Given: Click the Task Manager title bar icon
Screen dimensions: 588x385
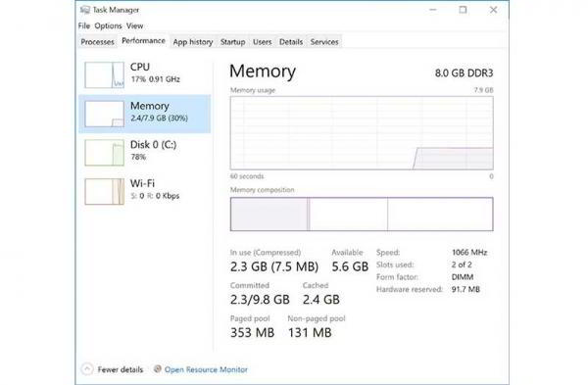Looking at the screenshot, I should 85,10.
